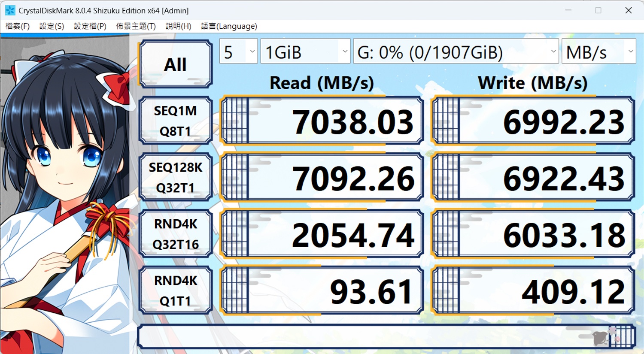The width and height of the screenshot is (644, 354).
Task: Open the 說明(H) menu
Action: pyautogui.click(x=179, y=26)
